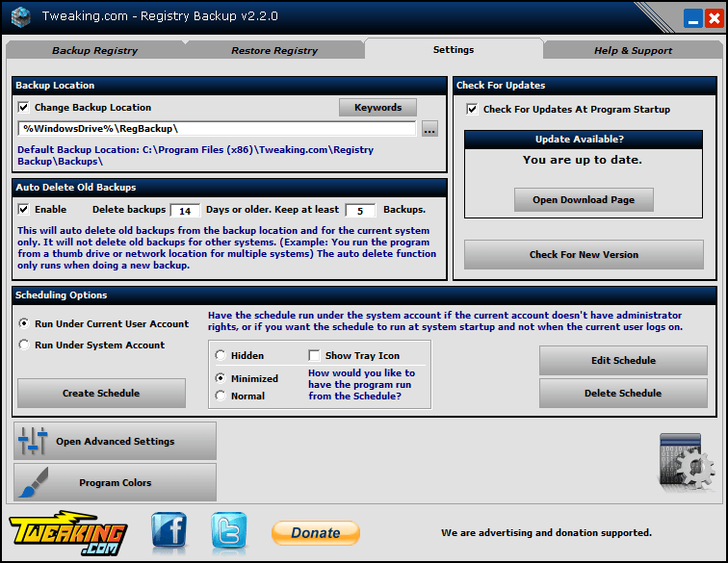Click the app icon in the title bar
The image size is (728, 563).
tap(21, 16)
